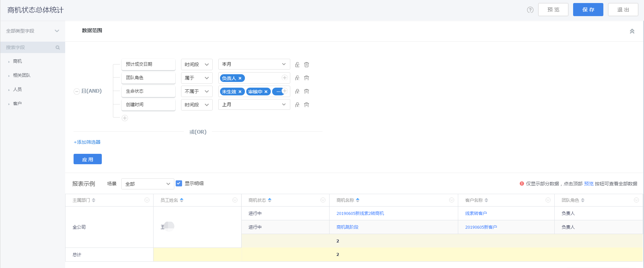Collapse the 数据范围 section with double chevron

point(632,31)
